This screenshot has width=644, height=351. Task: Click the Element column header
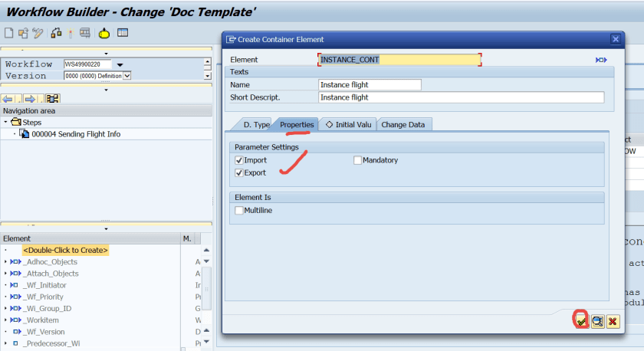pos(90,238)
